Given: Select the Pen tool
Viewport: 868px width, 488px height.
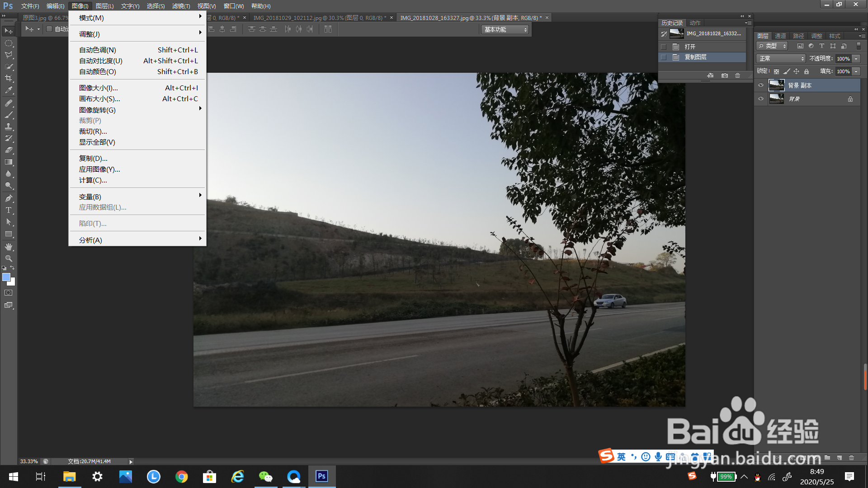Looking at the screenshot, I should point(9,198).
